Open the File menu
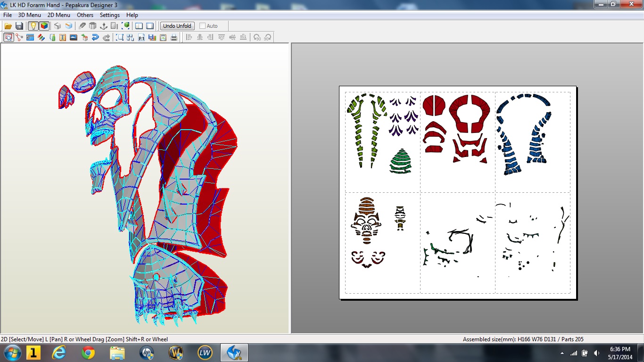This screenshot has height=362, width=644. (8, 15)
